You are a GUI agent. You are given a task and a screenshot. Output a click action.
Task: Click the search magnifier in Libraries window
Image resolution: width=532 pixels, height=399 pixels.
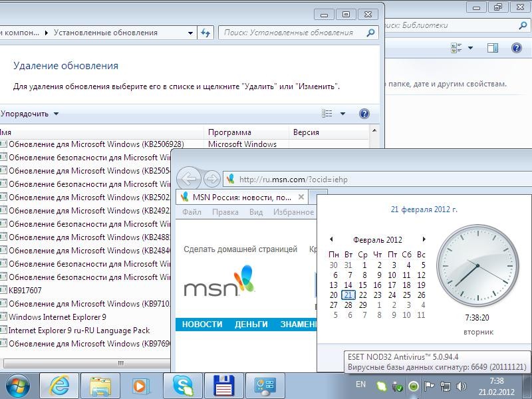tap(523, 25)
